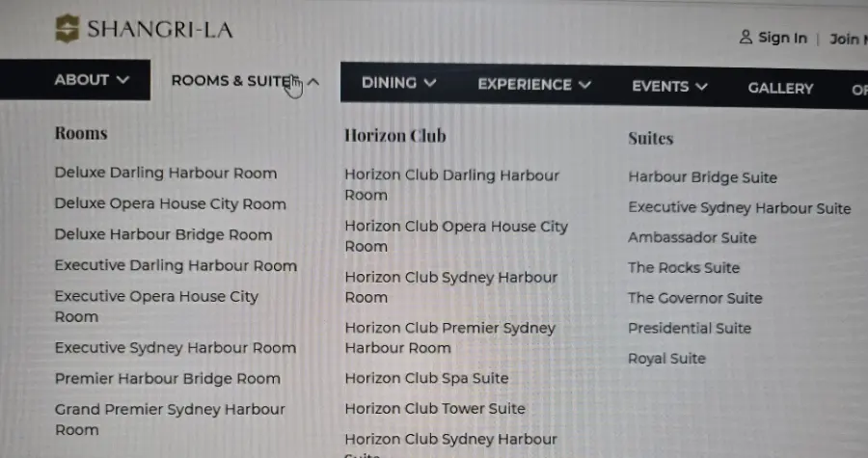The height and width of the screenshot is (458, 868).
Task: Go to the Gallery menu item
Action: 780,89
